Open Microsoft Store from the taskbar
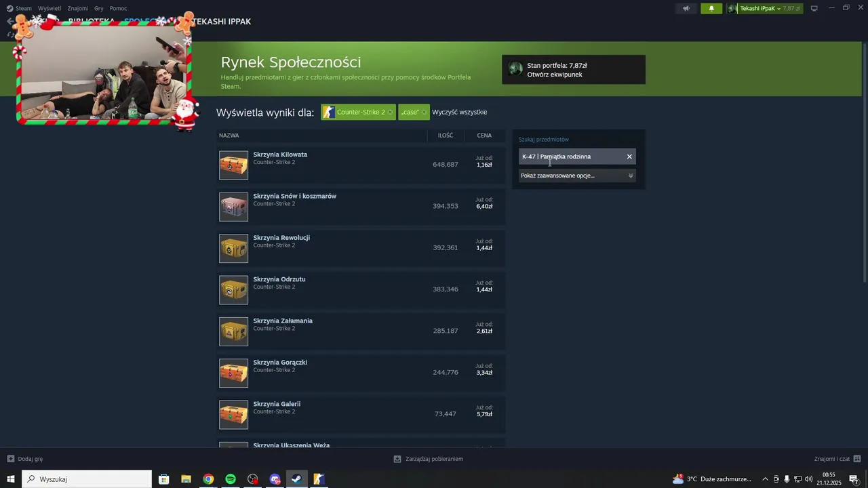The height and width of the screenshot is (488, 868). [x=163, y=479]
